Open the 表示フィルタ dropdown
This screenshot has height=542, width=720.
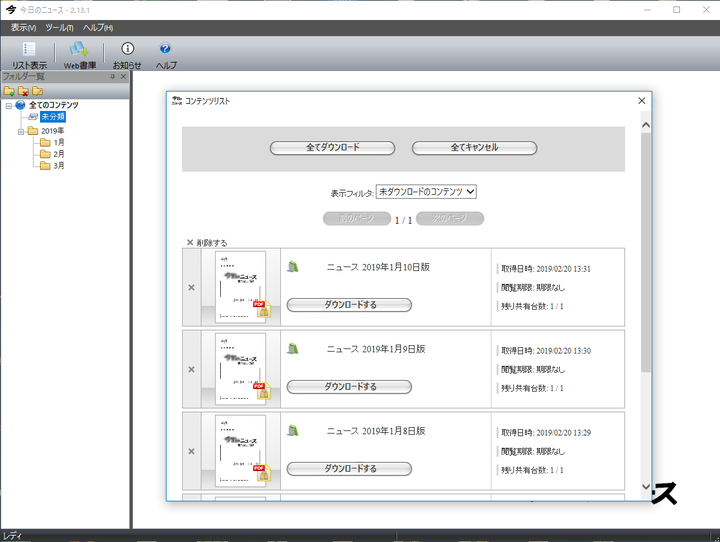[426, 191]
